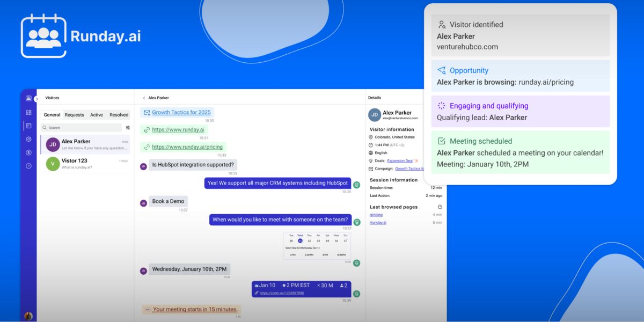Open the Alex Parker conversation in list

pyautogui.click(x=85, y=144)
